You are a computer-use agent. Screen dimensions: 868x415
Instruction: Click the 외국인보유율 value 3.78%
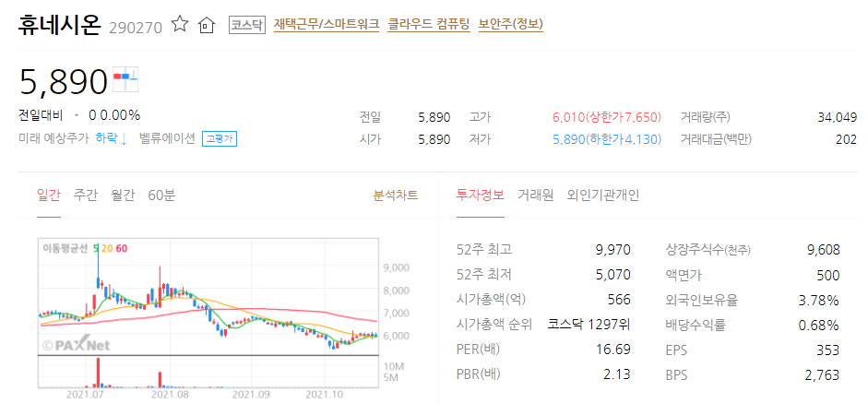(x=819, y=301)
